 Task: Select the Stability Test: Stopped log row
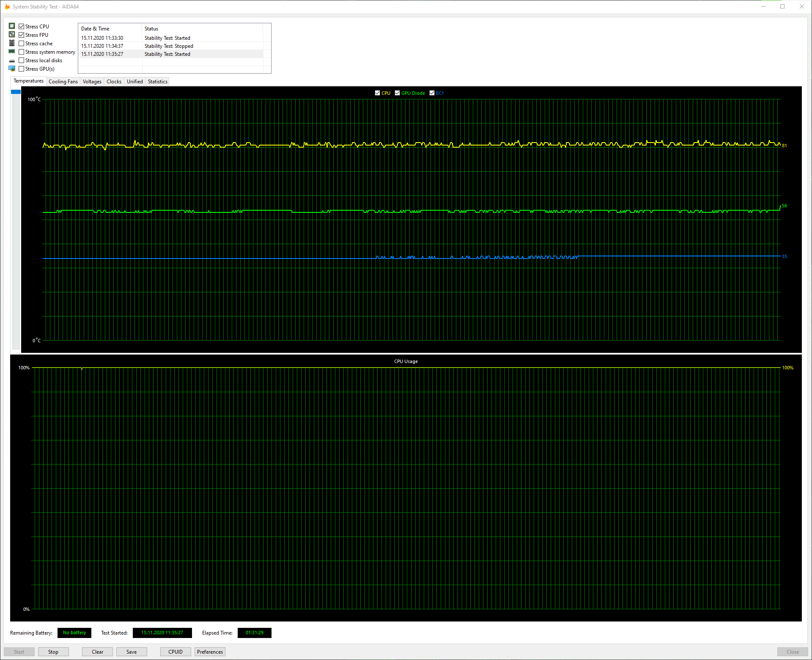pyautogui.click(x=168, y=46)
